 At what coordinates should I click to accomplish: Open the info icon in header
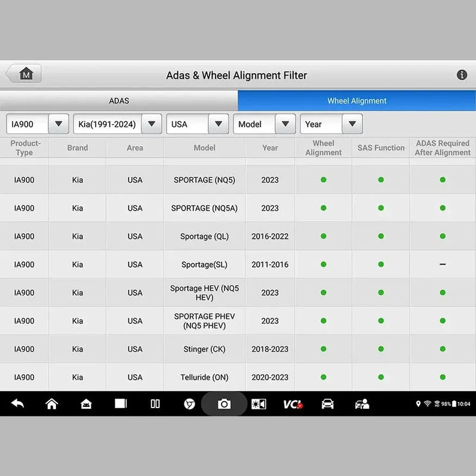[x=462, y=75]
